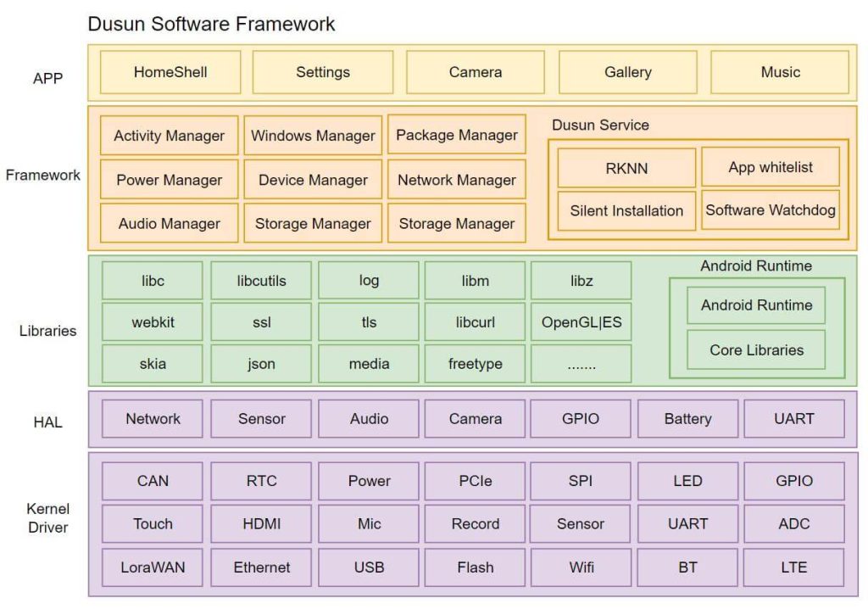Select the Touch driver box
The width and height of the screenshot is (868, 609).
point(153,523)
